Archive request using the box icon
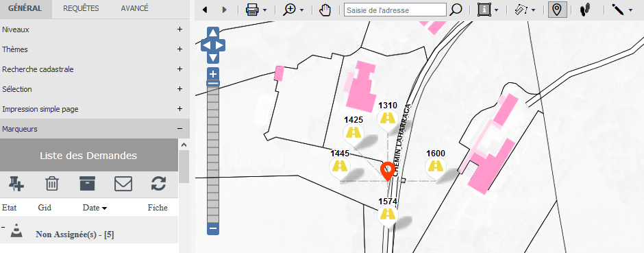 [x=88, y=184]
